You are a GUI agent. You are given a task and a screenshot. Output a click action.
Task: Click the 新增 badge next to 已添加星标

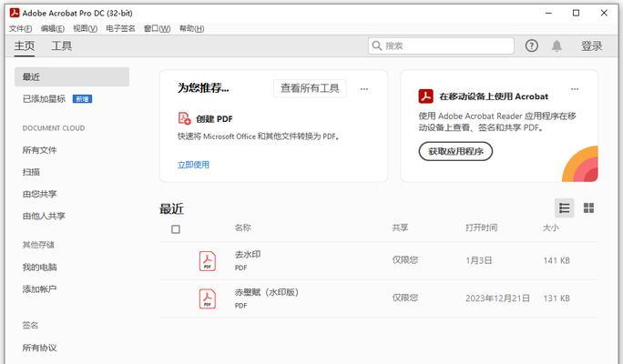tap(82, 99)
